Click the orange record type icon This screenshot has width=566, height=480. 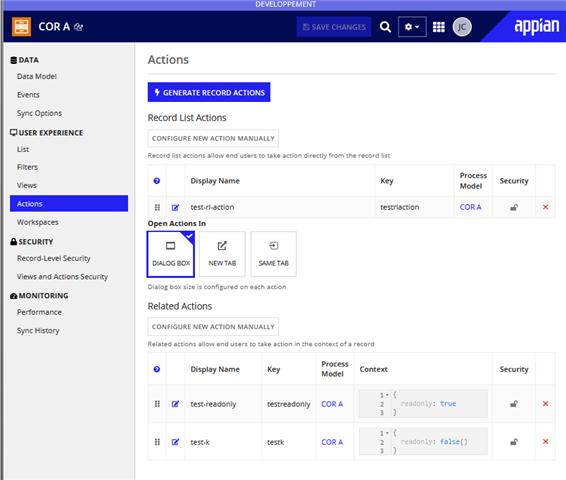21,27
